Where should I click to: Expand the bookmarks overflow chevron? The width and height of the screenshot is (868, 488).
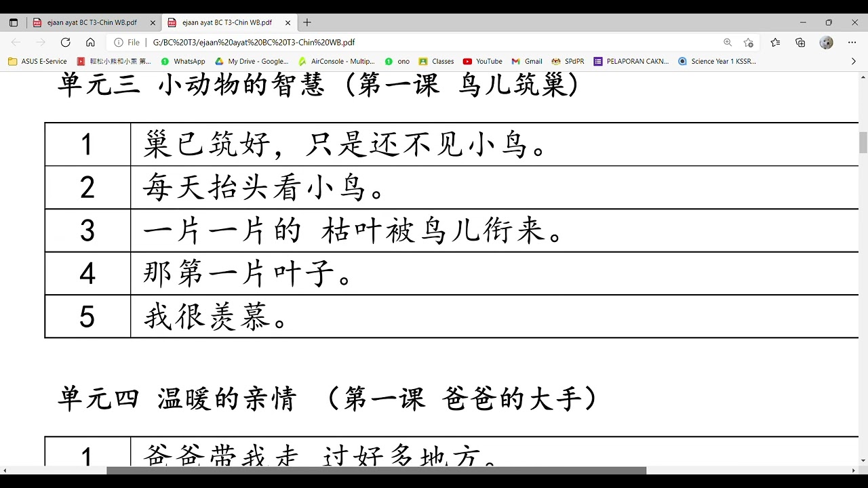coord(853,61)
